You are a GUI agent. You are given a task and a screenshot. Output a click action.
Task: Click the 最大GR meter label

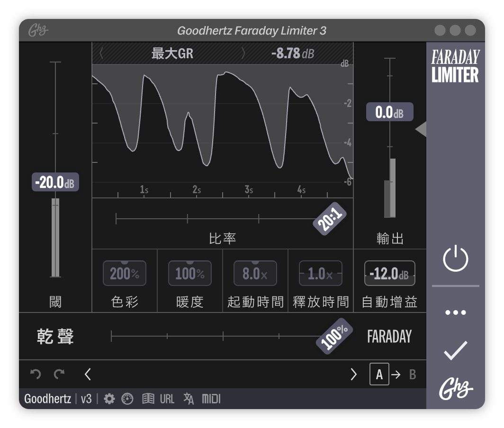click(x=172, y=53)
